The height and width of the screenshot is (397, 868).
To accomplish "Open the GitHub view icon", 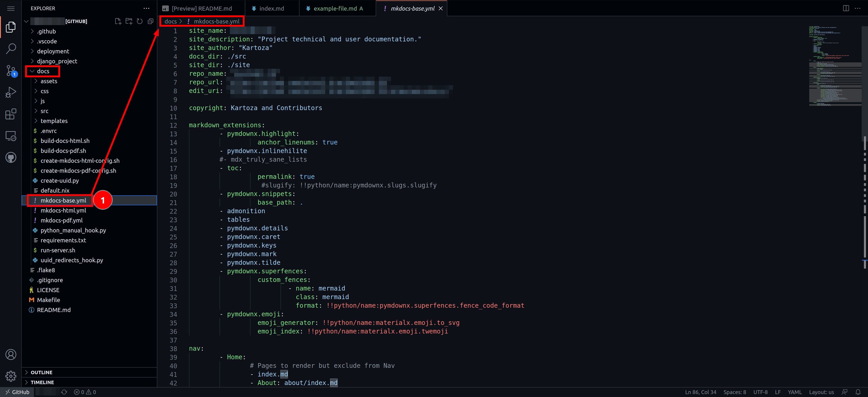I will tap(11, 157).
